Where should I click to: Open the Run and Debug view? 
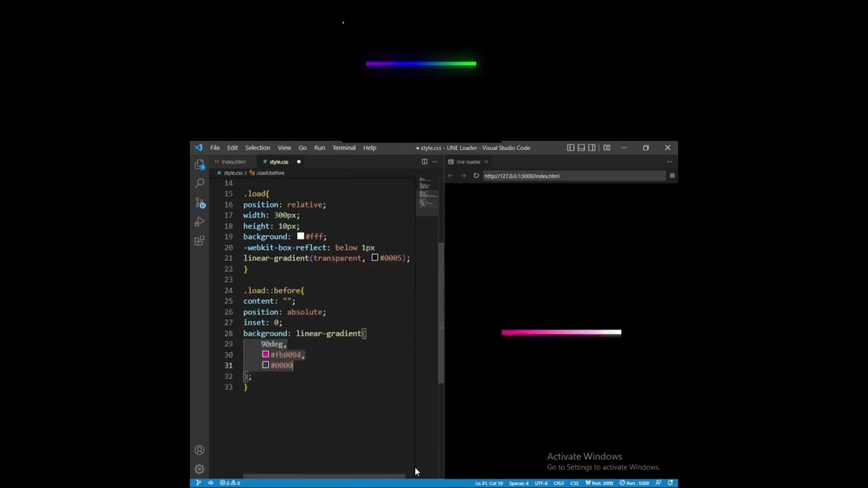[x=199, y=222]
